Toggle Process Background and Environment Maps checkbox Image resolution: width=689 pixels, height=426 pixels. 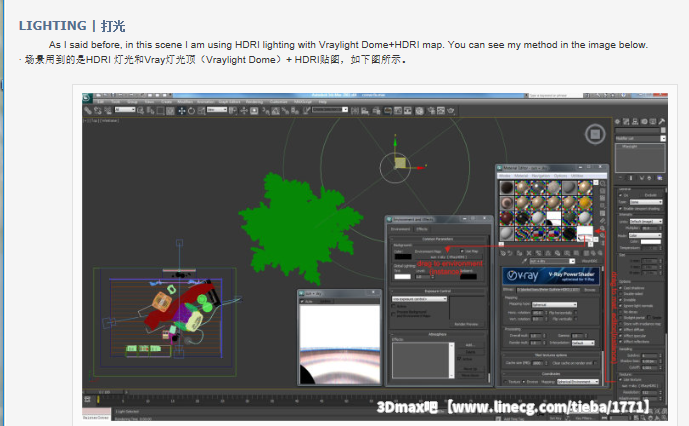393,314
